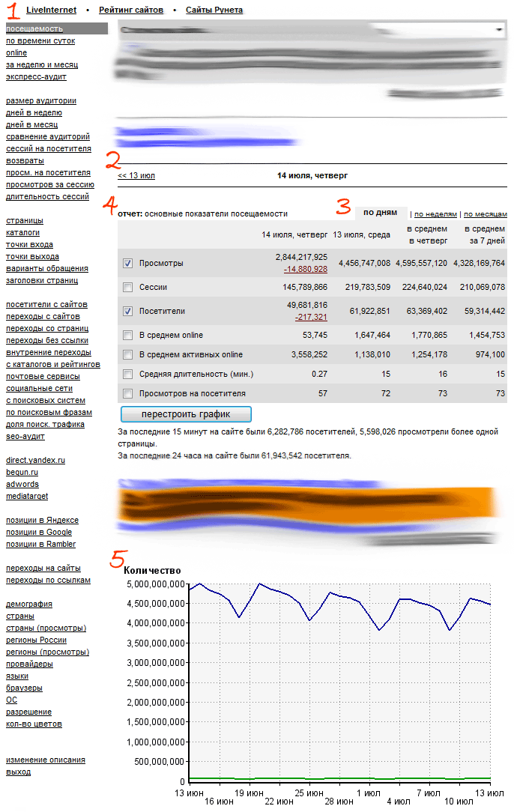Open точки выхода report
This screenshot has height=812, width=514.
click(x=33, y=256)
